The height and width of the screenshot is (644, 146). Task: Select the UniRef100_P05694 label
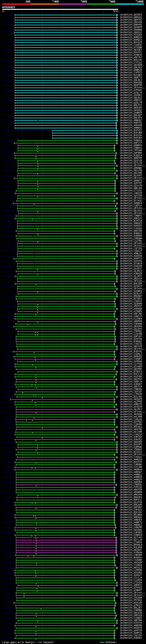point(131,553)
